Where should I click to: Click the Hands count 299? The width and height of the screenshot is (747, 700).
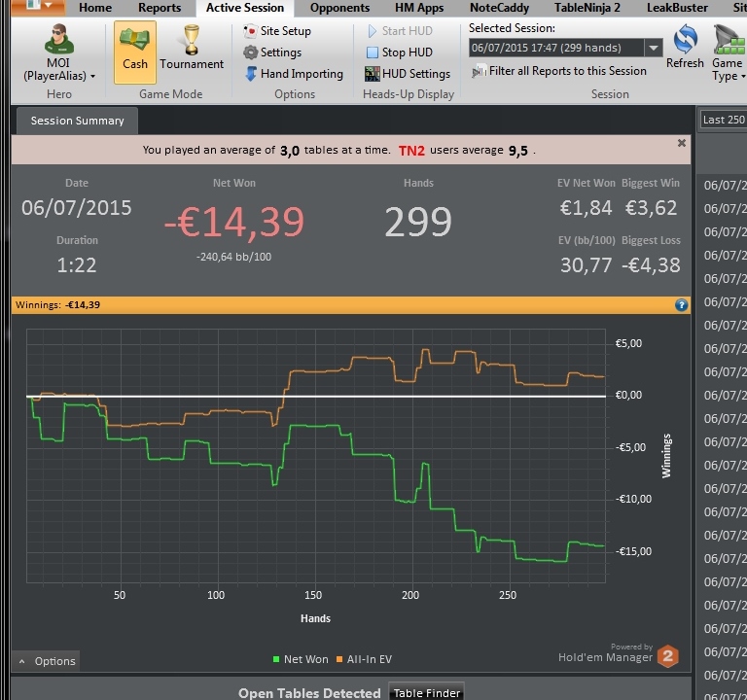(x=418, y=222)
